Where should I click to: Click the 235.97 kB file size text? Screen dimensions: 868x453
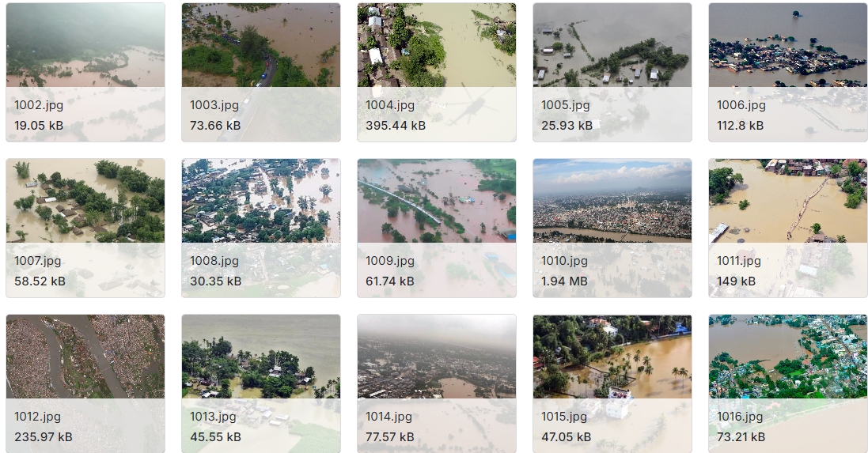44,436
